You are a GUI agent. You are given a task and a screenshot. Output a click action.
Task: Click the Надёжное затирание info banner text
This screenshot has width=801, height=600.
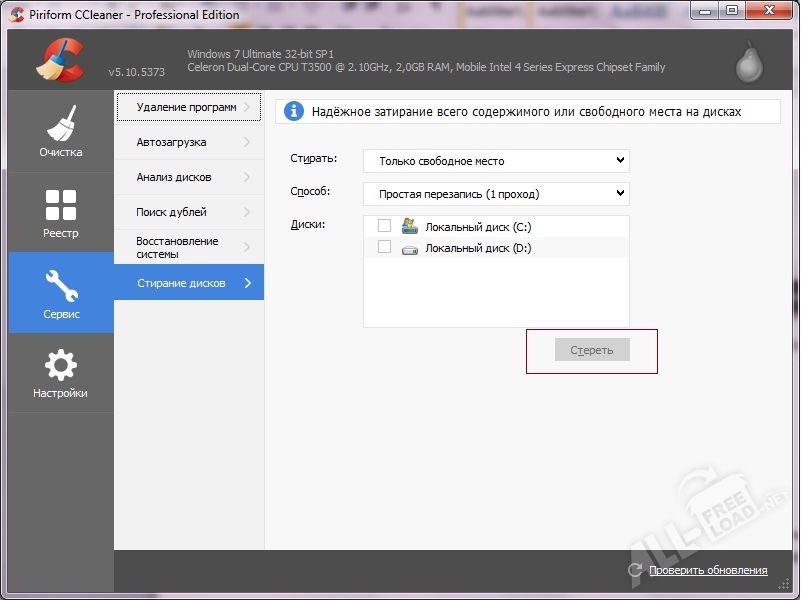(526, 112)
